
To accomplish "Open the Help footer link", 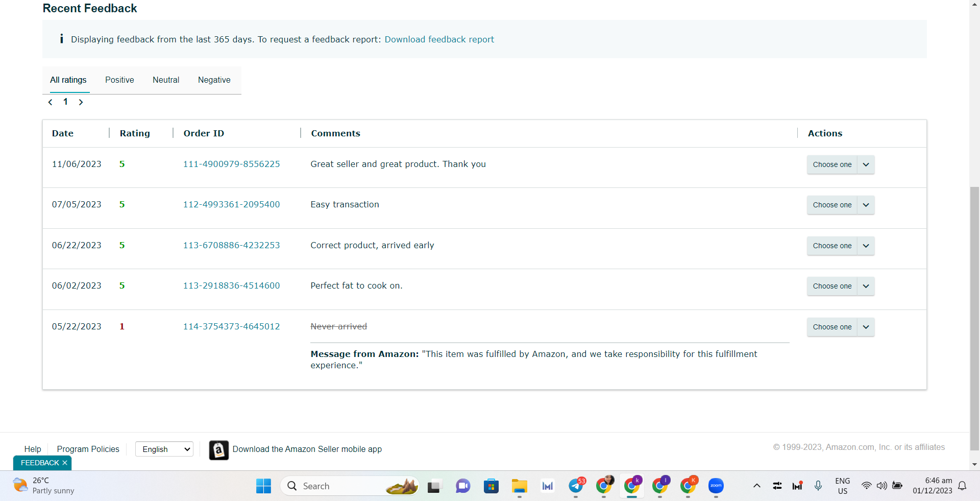I will (33, 449).
